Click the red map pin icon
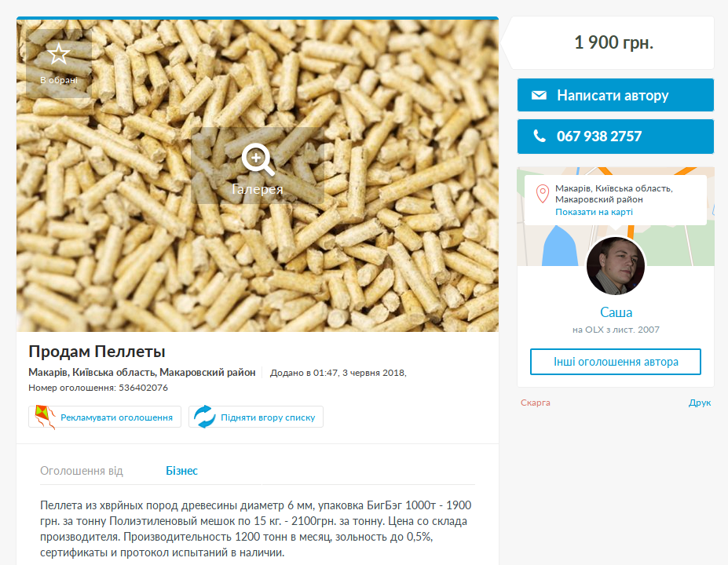The height and width of the screenshot is (565, 728). click(543, 194)
